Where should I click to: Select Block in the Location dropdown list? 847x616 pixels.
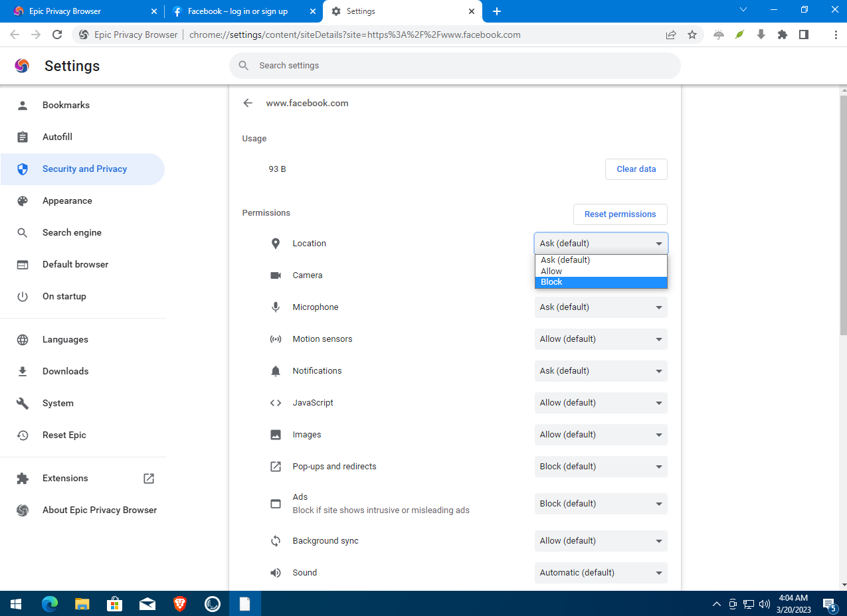click(x=601, y=282)
